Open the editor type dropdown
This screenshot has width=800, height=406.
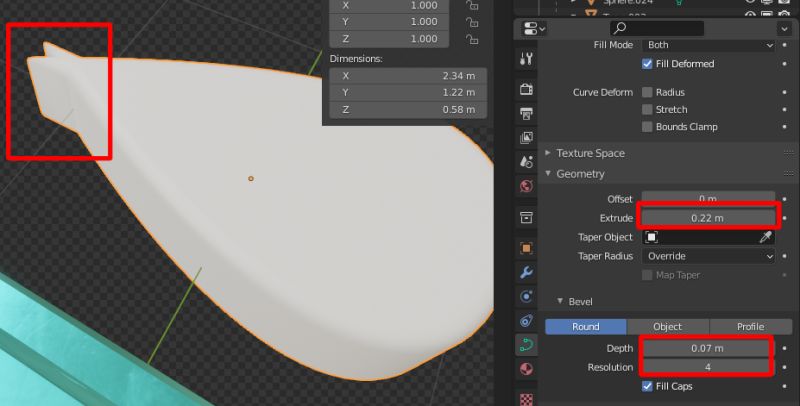pyautogui.click(x=534, y=29)
